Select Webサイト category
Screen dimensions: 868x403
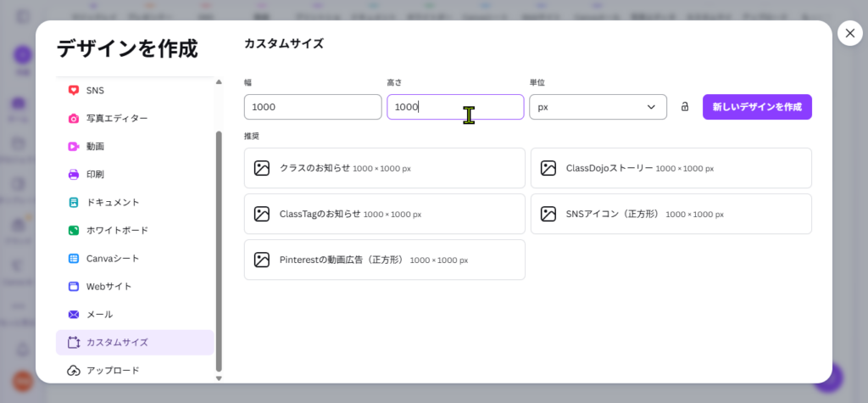click(x=135, y=287)
